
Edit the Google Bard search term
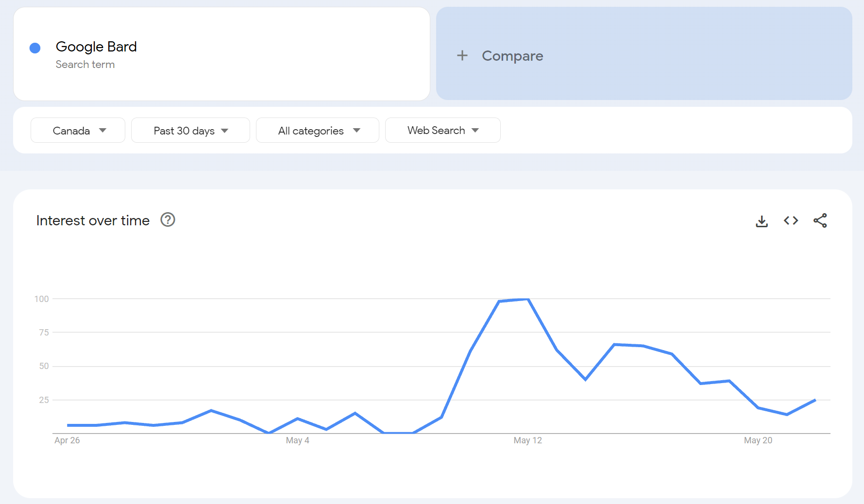coord(96,47)
